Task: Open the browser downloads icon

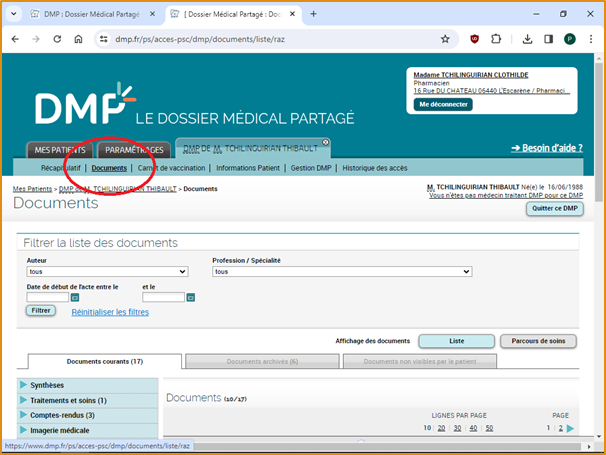Action: click(x=527, y=39)
